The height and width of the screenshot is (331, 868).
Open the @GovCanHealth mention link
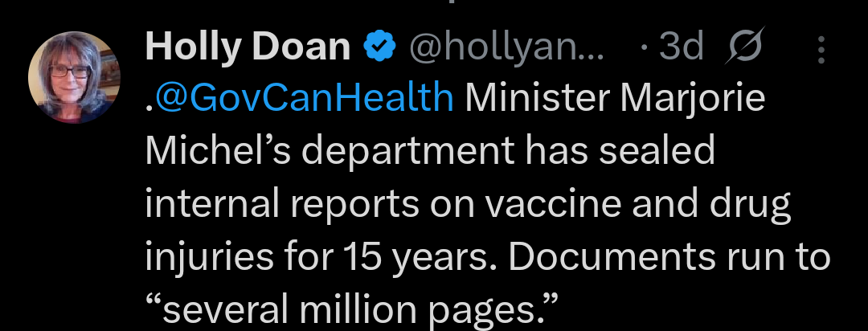coord(303,99)
